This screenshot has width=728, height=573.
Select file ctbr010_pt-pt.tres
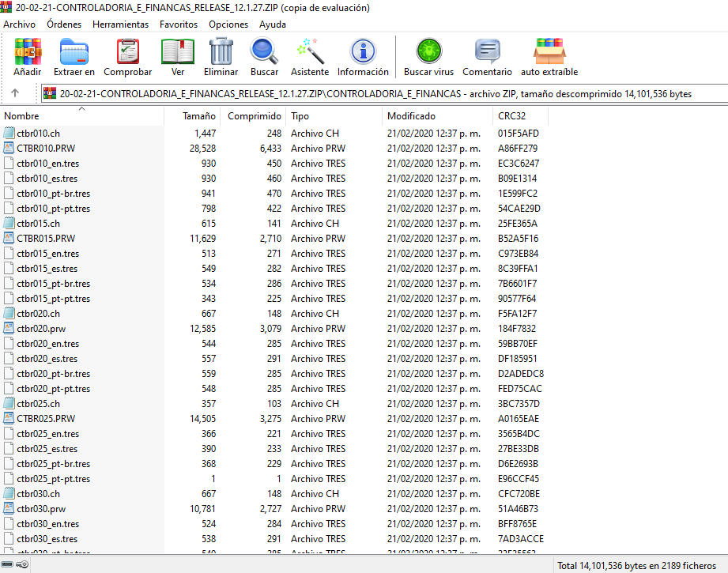click(x=54, y=208)
